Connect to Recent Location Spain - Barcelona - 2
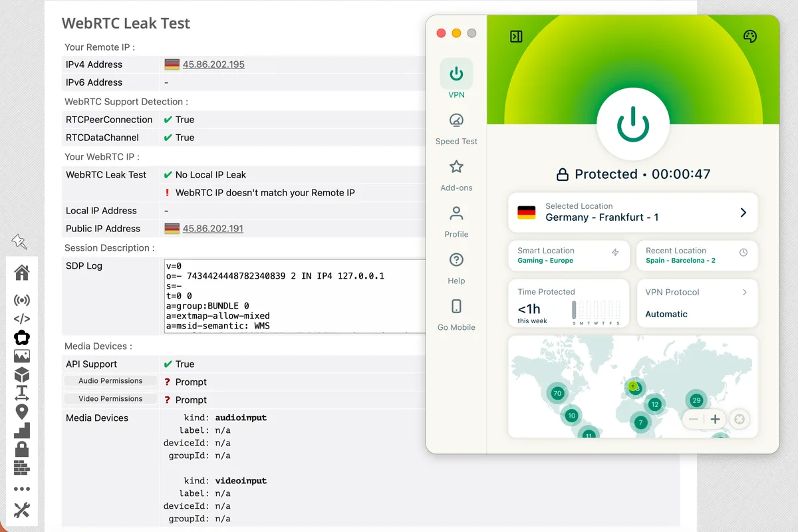This screenshot has width=798, height=532. click(697, 255)
